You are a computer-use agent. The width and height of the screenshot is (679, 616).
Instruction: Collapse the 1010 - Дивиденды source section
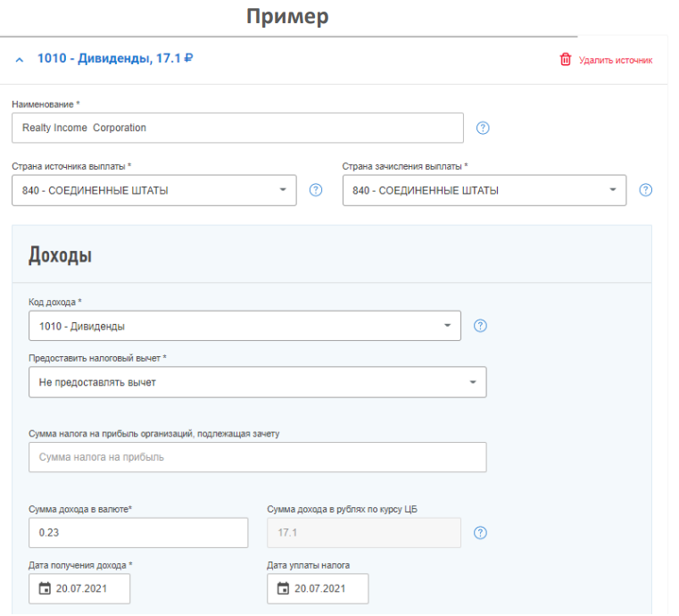coord(20,60)
